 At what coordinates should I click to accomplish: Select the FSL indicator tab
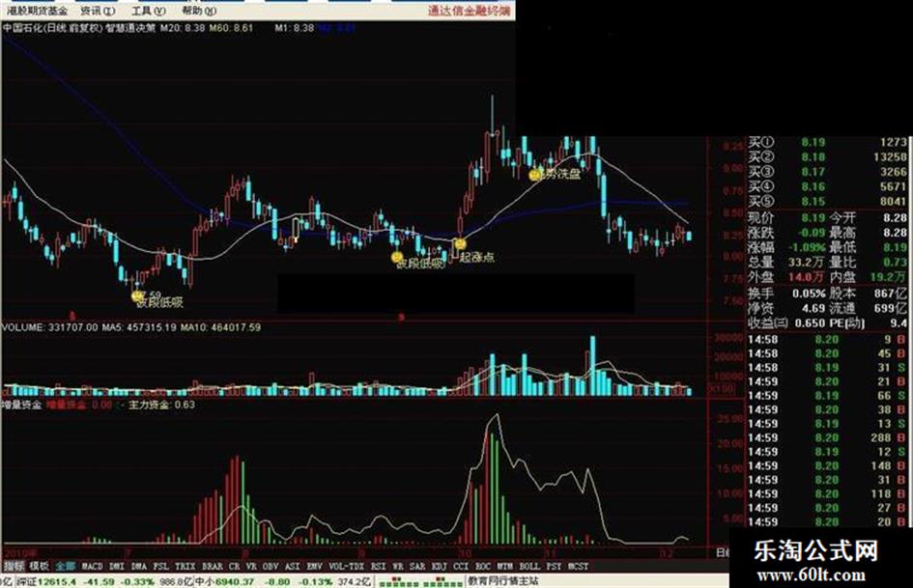pos(161,566)
